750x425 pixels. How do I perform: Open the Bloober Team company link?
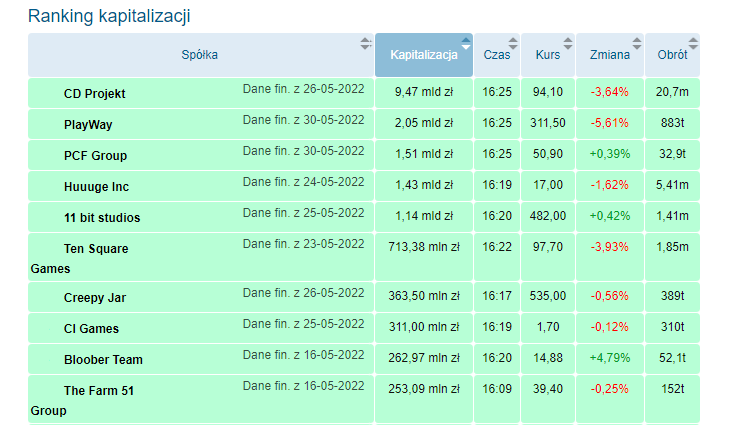coord(103,359)
